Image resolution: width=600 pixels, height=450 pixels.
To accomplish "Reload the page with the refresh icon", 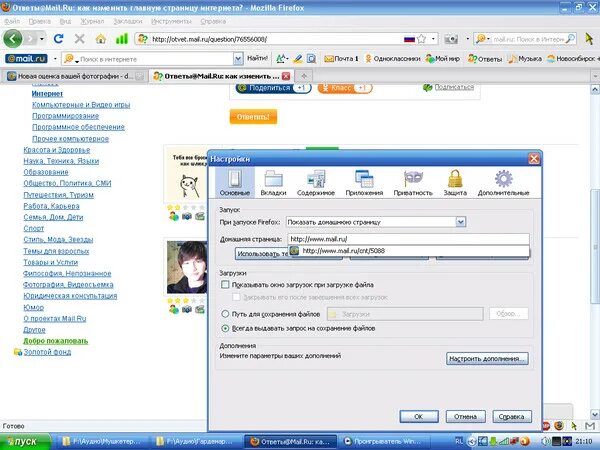I will pyautogui.click(x=59, y=39).
